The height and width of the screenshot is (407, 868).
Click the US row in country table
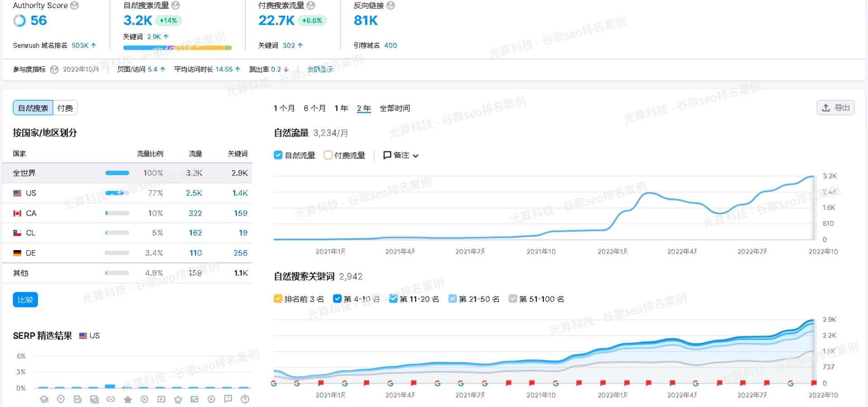tap(127, 193)
